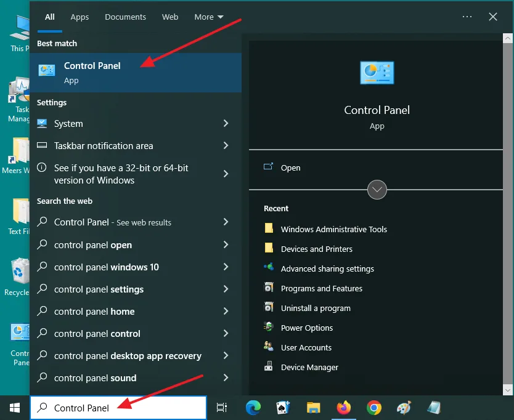Open the notepad-like app on taskbar end
Screen dimensions: 514x420
click(434, 408)
